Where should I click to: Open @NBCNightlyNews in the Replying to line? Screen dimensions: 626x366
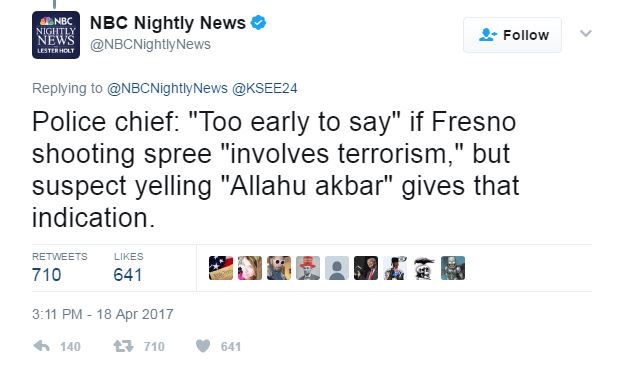[167, 88]
